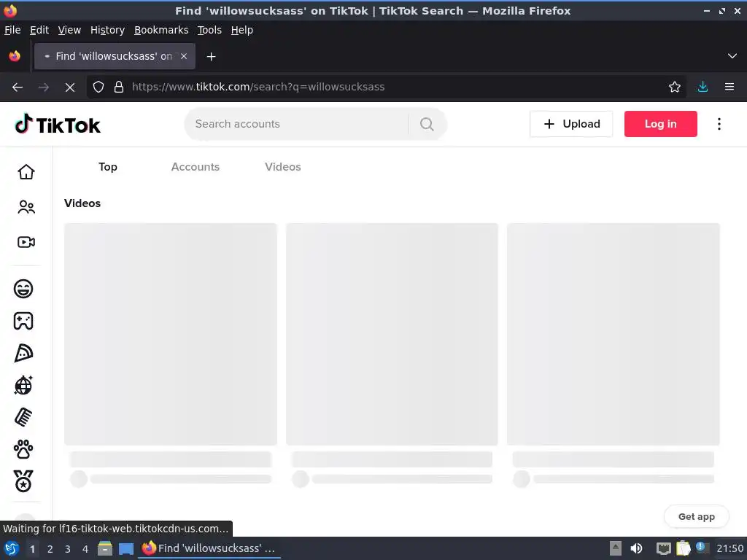Click the magnifier search icon
The image size is (747, 560).
[x=427, y=124]
